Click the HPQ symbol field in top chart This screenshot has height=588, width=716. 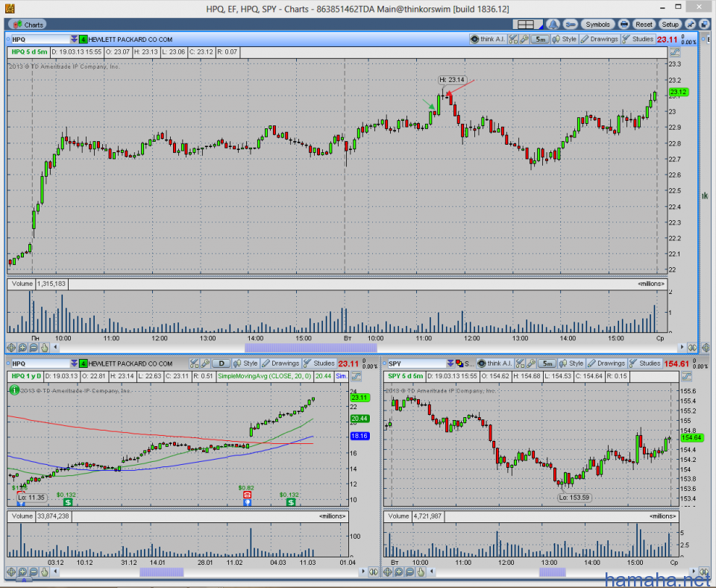point(40,40)
